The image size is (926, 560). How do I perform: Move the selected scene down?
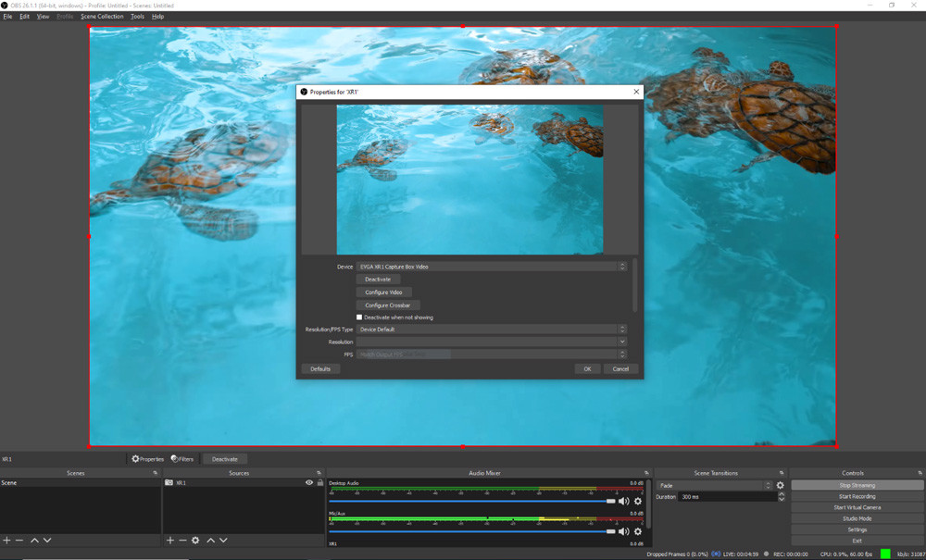coord(47,540)
